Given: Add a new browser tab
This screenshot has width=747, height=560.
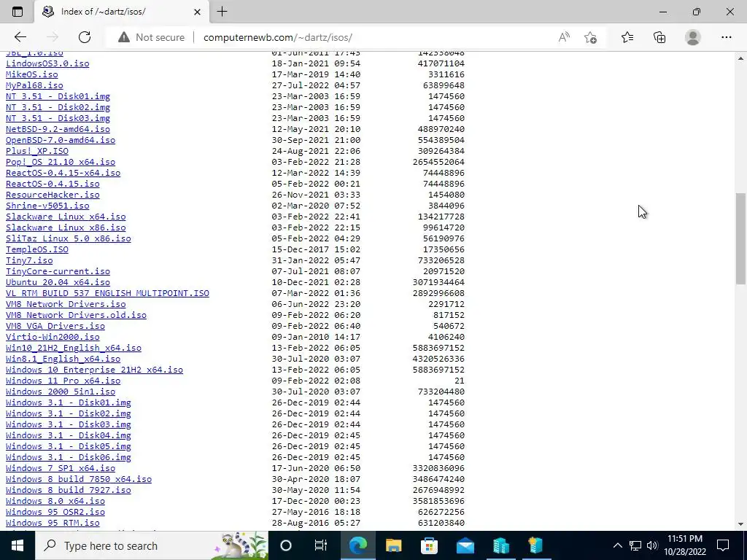Looking at the screenshot, I should [x=222, y=12].
